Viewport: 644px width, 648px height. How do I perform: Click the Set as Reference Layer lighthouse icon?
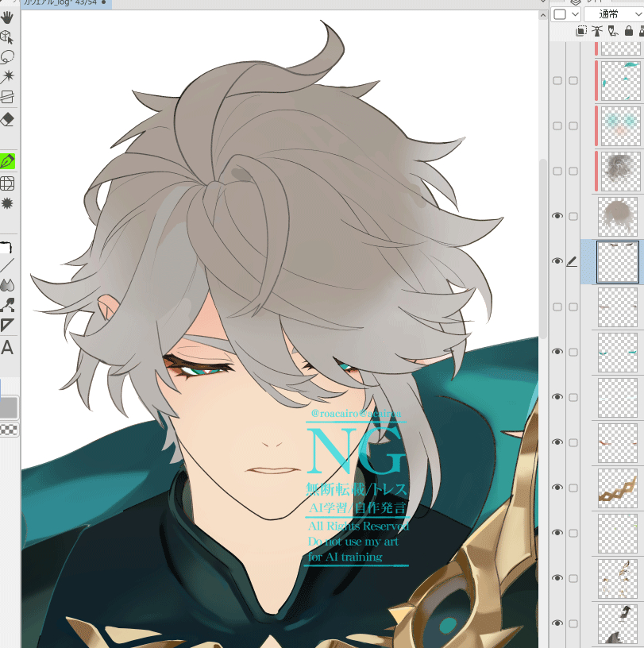click(597, 31)
